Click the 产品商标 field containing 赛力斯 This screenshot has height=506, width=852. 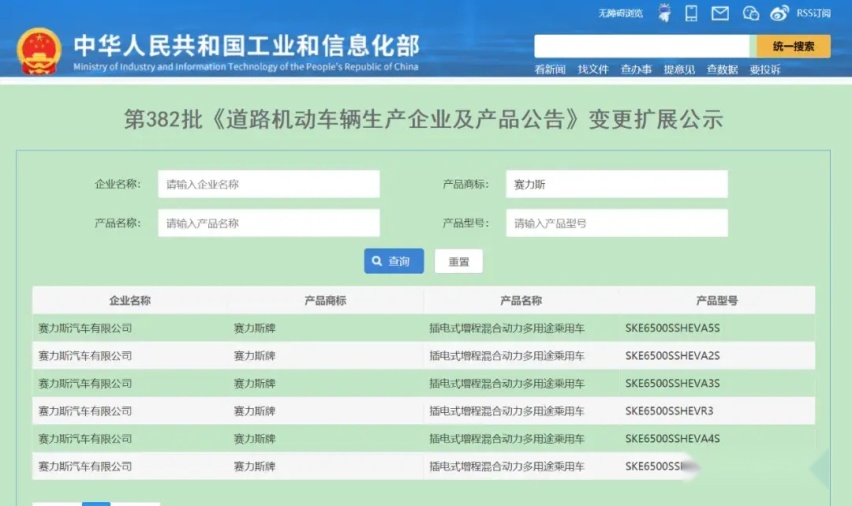point(617,184)
